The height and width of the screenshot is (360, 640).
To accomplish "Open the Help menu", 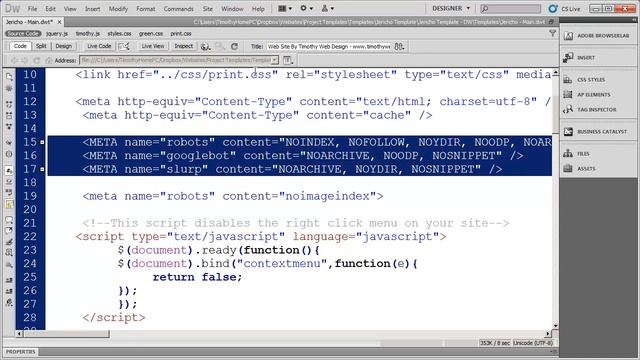I will click(258, 9).
